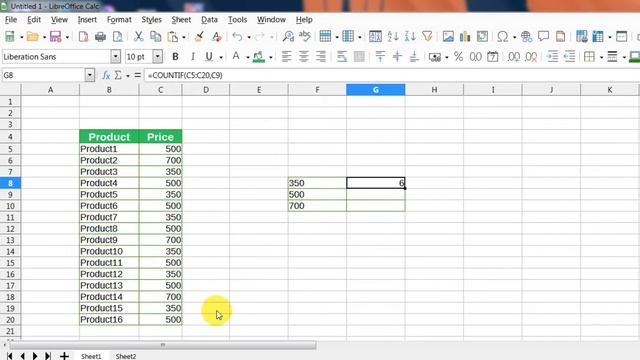Toggle Center Horizontally alignment
Screen dimensions: 640x360
click(304, 57)
